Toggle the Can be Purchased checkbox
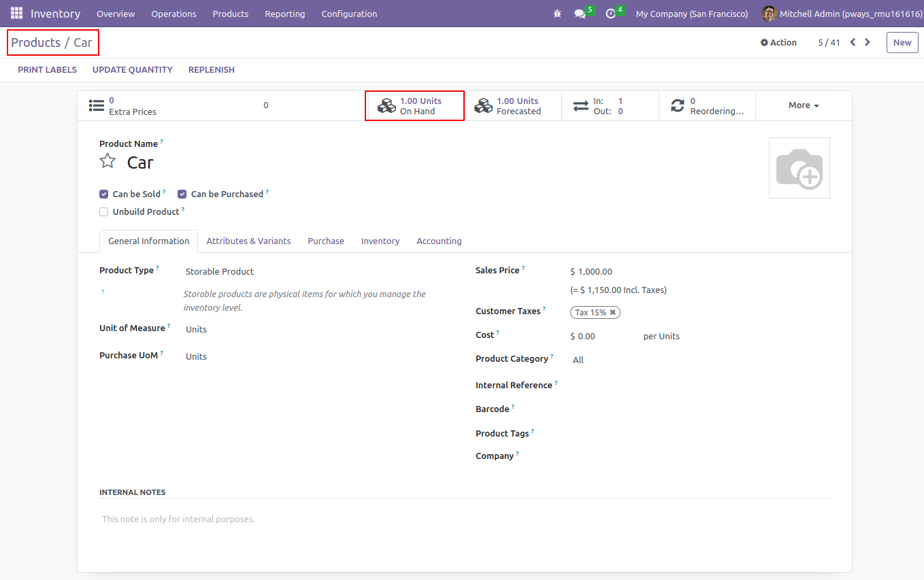The width and height of the screenshot is (924, 580). click(x=182, y=194)
